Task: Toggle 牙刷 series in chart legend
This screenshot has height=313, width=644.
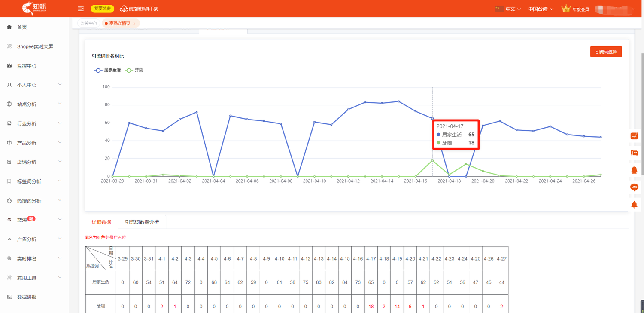Action: (134, 70)
